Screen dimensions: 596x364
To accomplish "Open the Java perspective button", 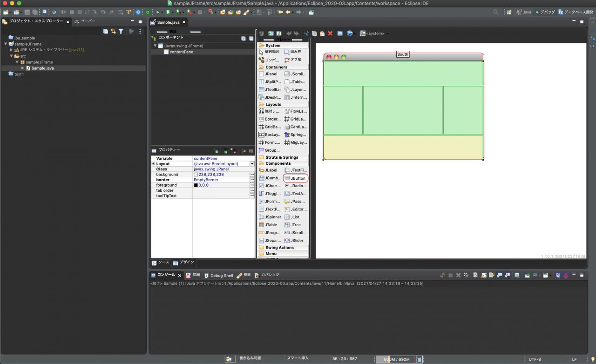I will coord(523,12).
